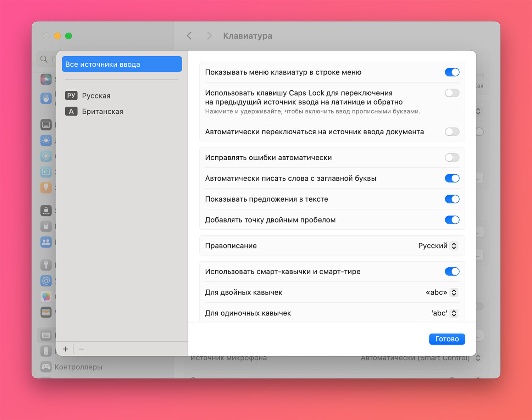Open gray padlock icon below Lock Screen
This screenshot has height=420, width=532.
(46, 226)
